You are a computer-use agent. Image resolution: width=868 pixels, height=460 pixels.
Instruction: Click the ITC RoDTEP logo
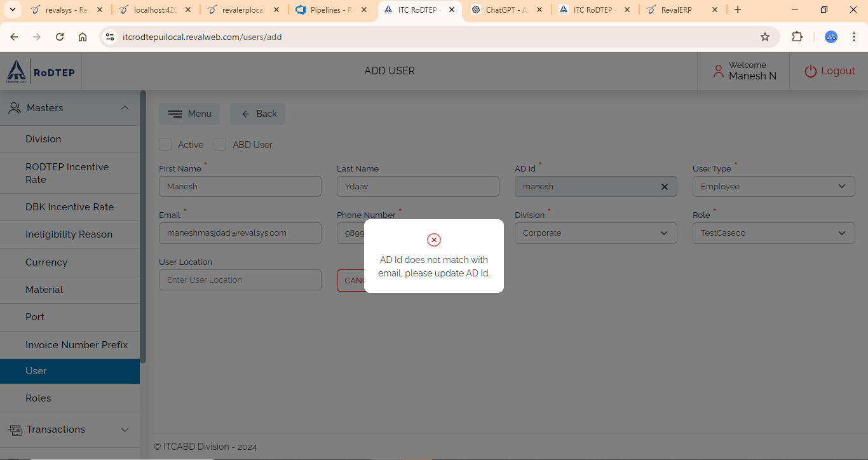[41, 71]
